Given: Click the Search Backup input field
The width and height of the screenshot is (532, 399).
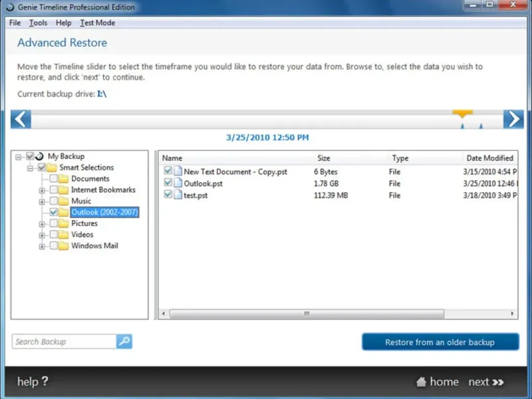Looking at the screenshot, I should (x=64, y=341).
